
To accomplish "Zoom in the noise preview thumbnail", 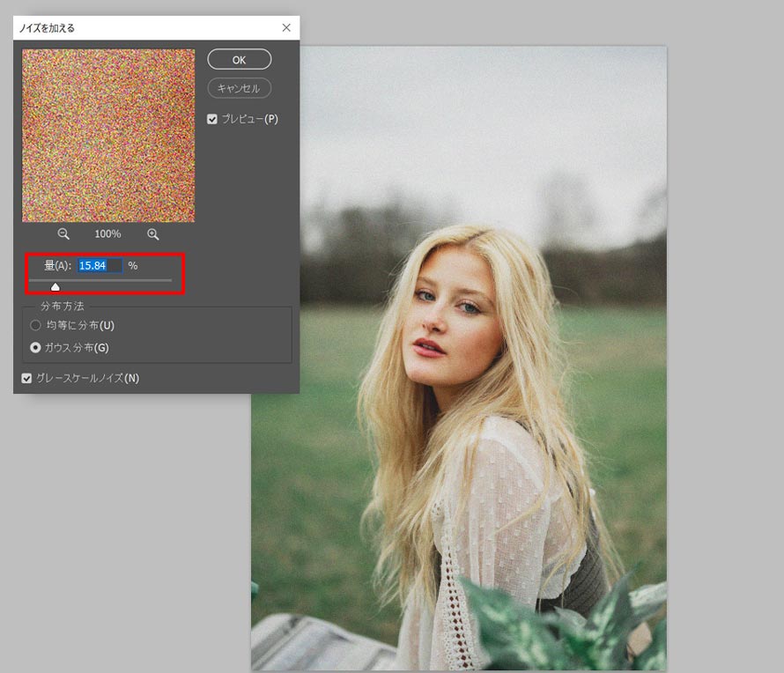I will click(153, 234).
